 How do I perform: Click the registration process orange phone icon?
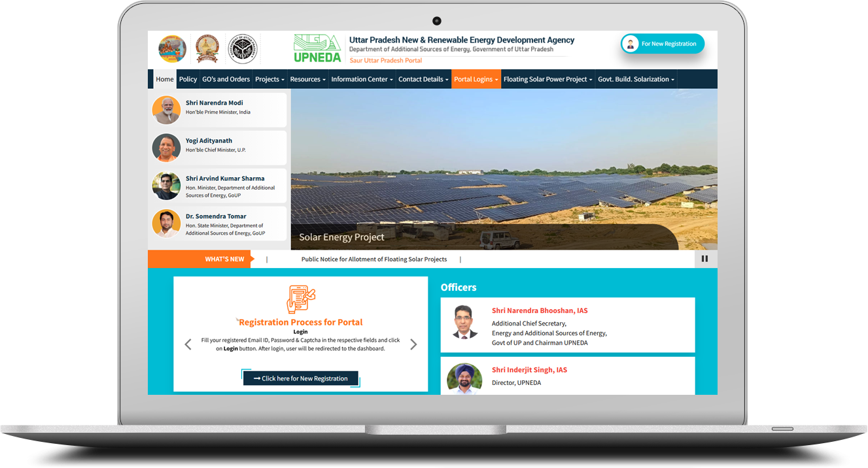301,299
